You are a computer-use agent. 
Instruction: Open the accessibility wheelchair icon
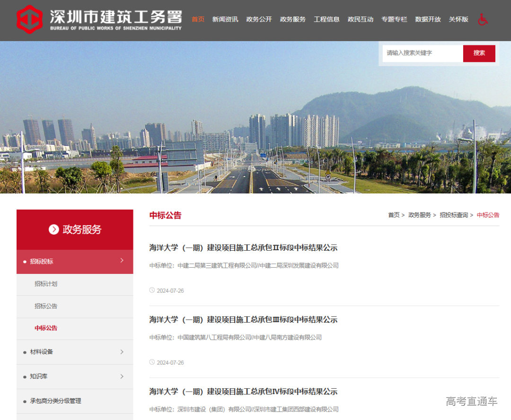(482, 20)
